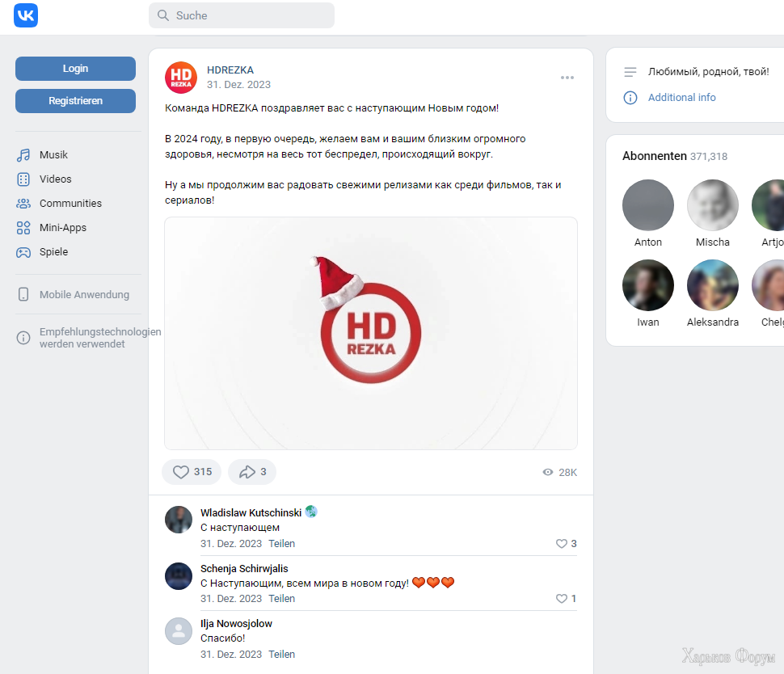Click Teilen under Ilja's comment
This screenshot has width=784, height=674.
click(x=281, y=654)
